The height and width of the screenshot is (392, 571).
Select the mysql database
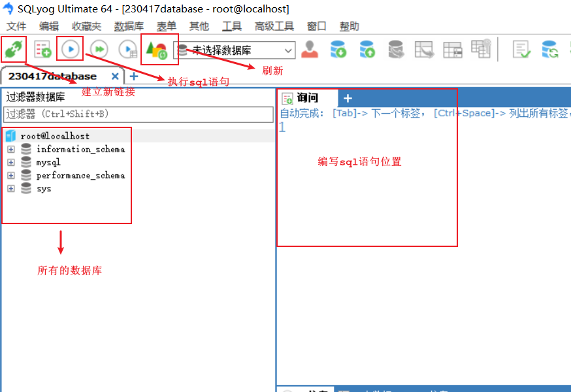[48, 163]
